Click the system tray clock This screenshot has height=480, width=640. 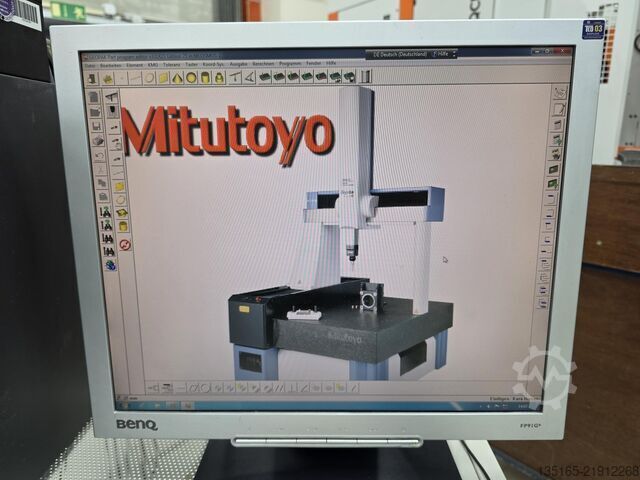pos(525,406)
